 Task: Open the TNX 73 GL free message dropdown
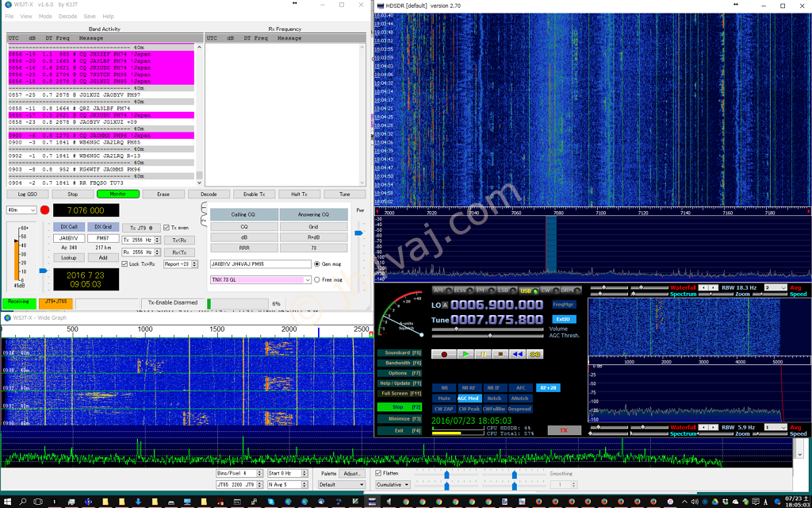pyautogui.click(x=260, y=279)
